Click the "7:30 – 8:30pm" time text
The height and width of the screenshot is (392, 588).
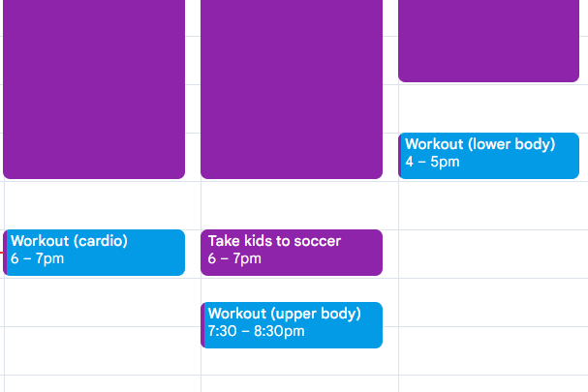[x=256, y=331]
